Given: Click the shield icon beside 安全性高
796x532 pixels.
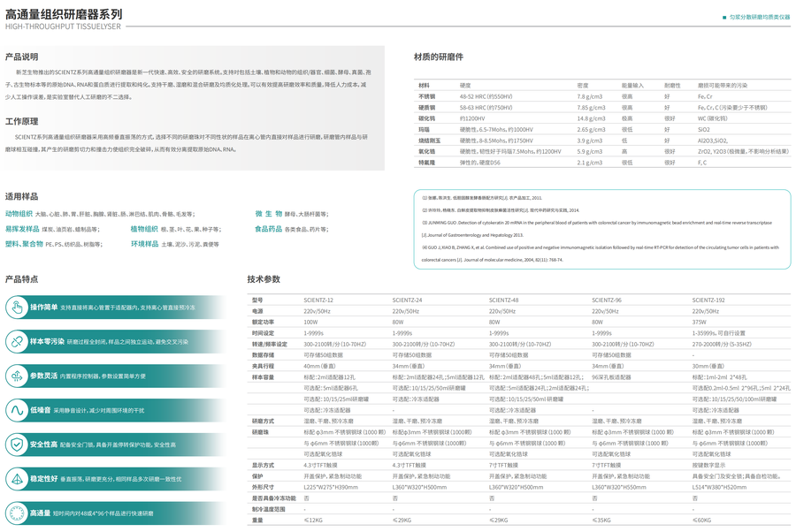Looking at the screenshot, I should (x=18, y=445).
